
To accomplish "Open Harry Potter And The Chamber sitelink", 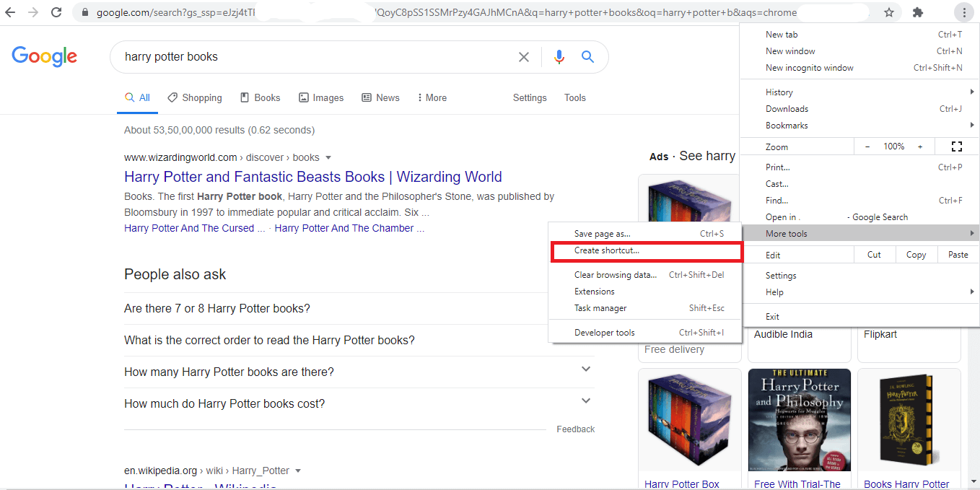I will pyautogui.click(x=349, y=228).
